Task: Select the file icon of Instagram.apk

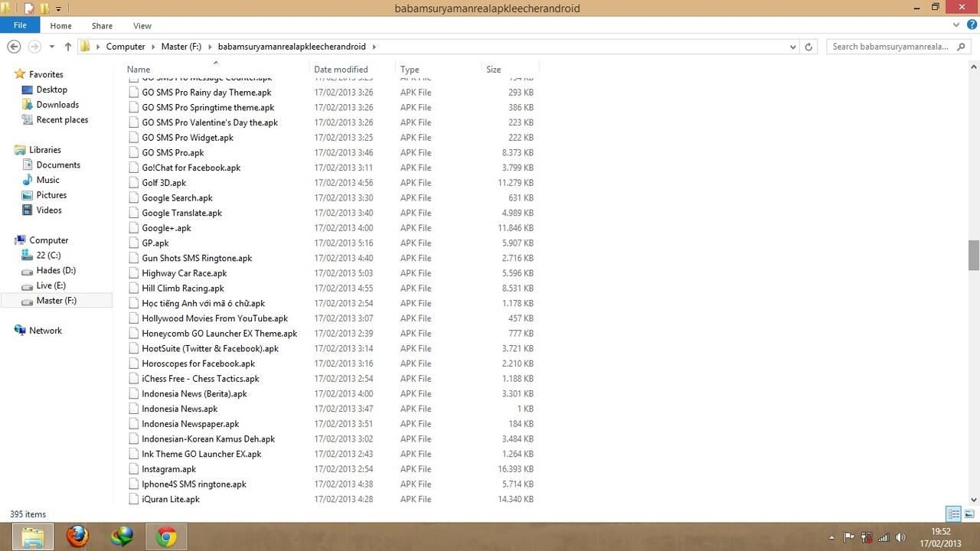Action: 134,469
